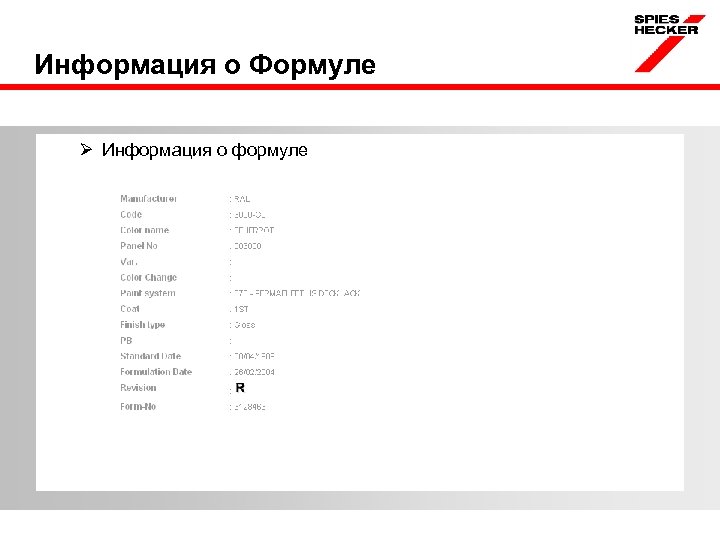Click the Spies Hecker logo
This screenshot has width=720, height=540.
tap(669, 43)
